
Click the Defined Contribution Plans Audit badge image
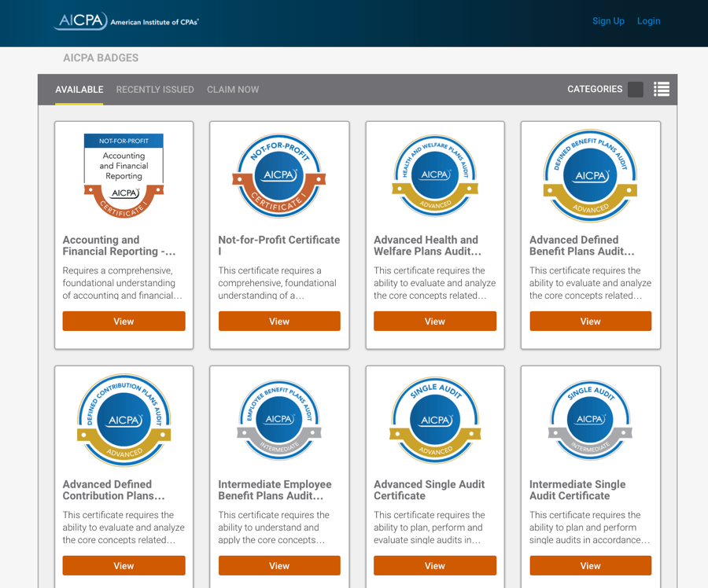pyautogui.click(x=124, y=420)
